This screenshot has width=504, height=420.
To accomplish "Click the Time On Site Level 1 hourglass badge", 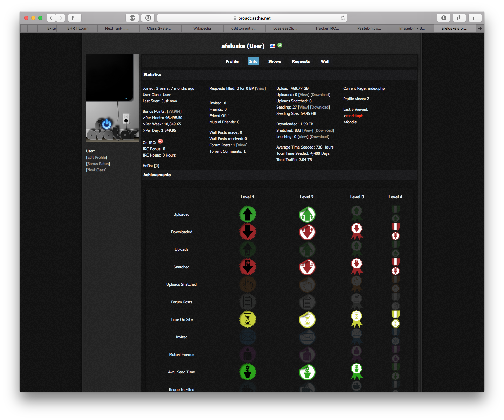I will point(248,319).
